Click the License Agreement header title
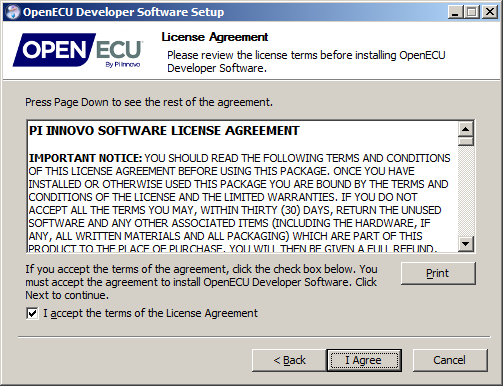 (215, 37)
